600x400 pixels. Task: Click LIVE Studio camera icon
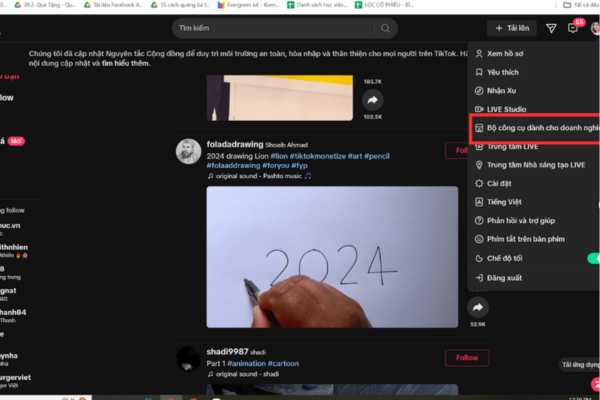479,109
